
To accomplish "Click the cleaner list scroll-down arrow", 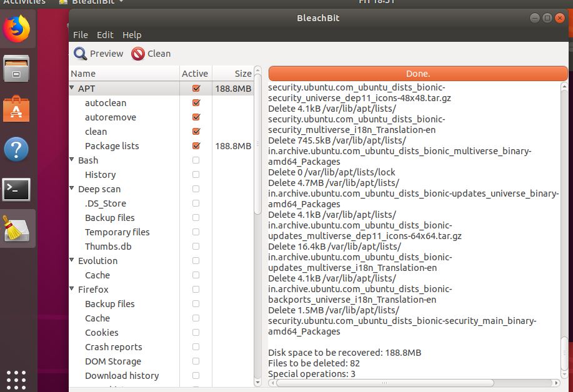I will [x=257, y=383].
